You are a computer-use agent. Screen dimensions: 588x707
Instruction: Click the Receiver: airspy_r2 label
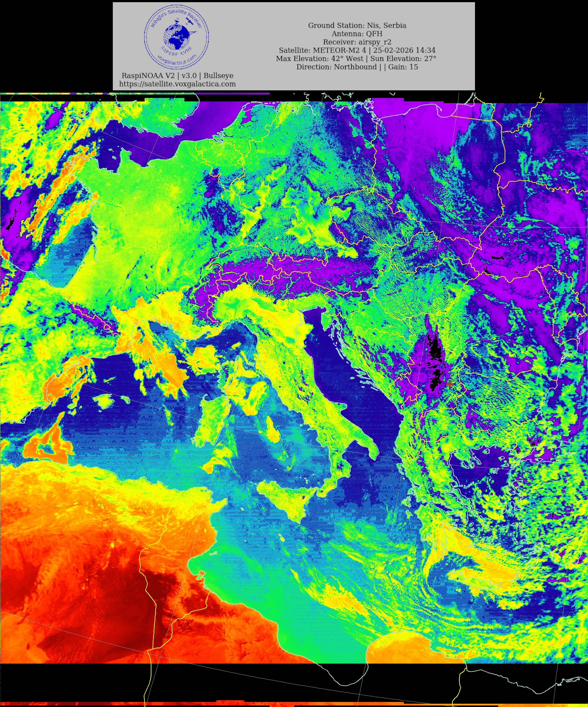(x=357, y=42)
